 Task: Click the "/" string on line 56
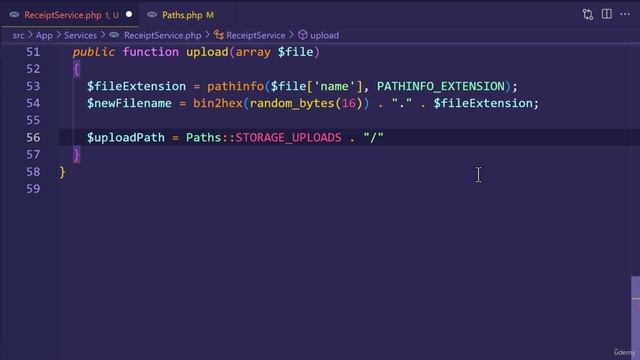(x=373, y=137)
